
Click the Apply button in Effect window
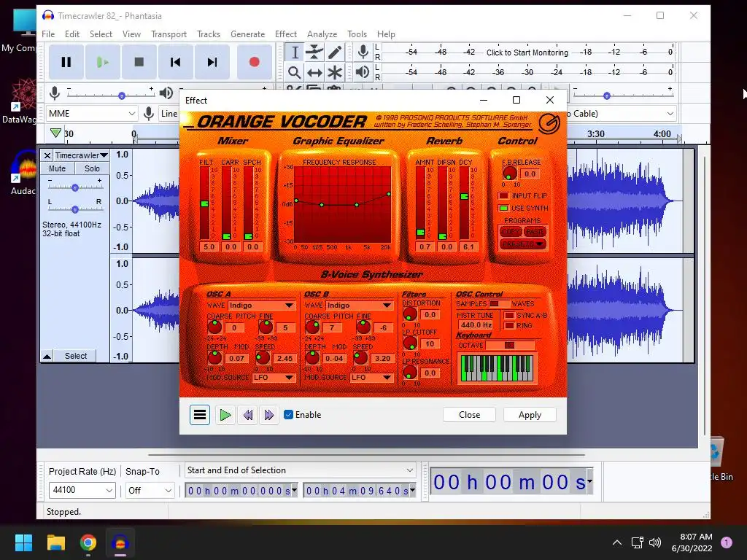(530, 415)
